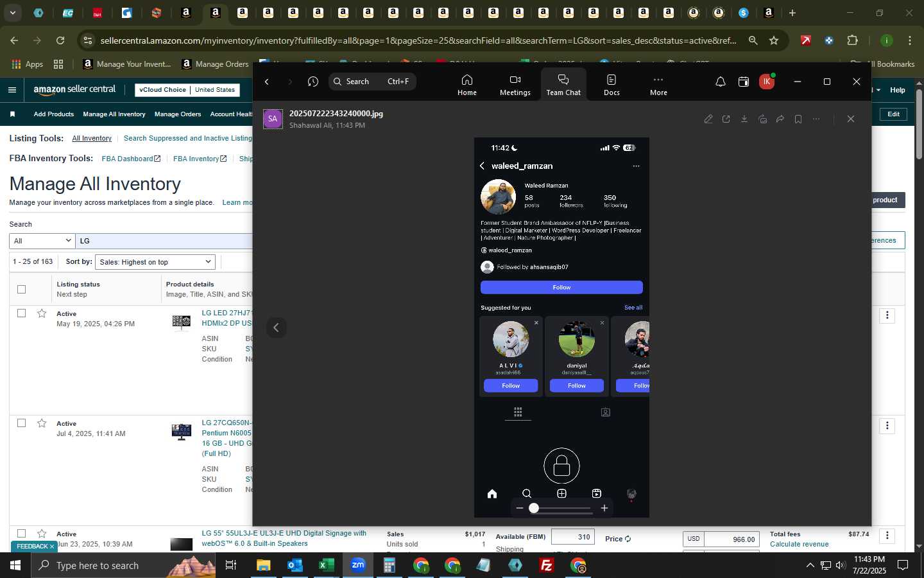Open Manage All Inventory nav item
This screenshot has width=924, height=578.
114,114
